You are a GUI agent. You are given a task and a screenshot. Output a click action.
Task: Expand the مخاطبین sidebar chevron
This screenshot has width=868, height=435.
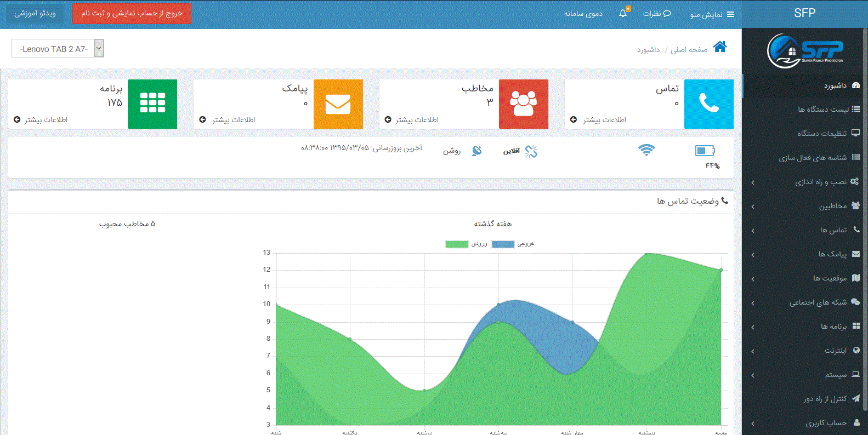pos(753,207)
